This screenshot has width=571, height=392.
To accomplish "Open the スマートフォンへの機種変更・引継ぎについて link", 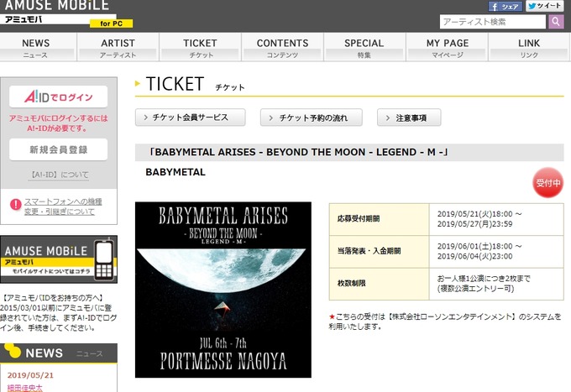I will tap(63, 206).
